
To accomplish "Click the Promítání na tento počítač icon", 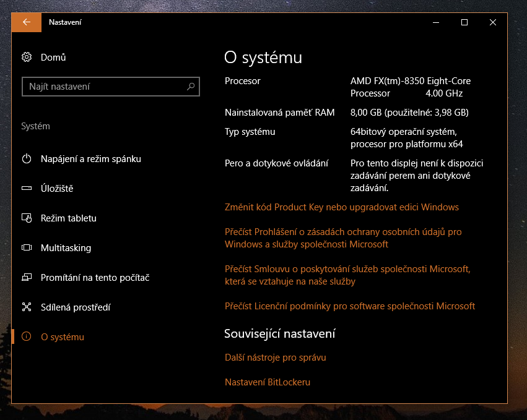I will [x=27, y=278].
